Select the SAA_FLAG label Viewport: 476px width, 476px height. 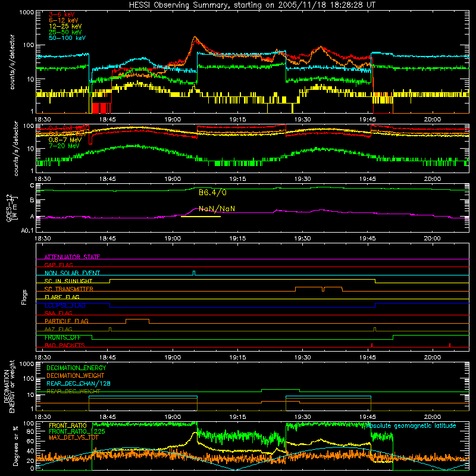58,313
